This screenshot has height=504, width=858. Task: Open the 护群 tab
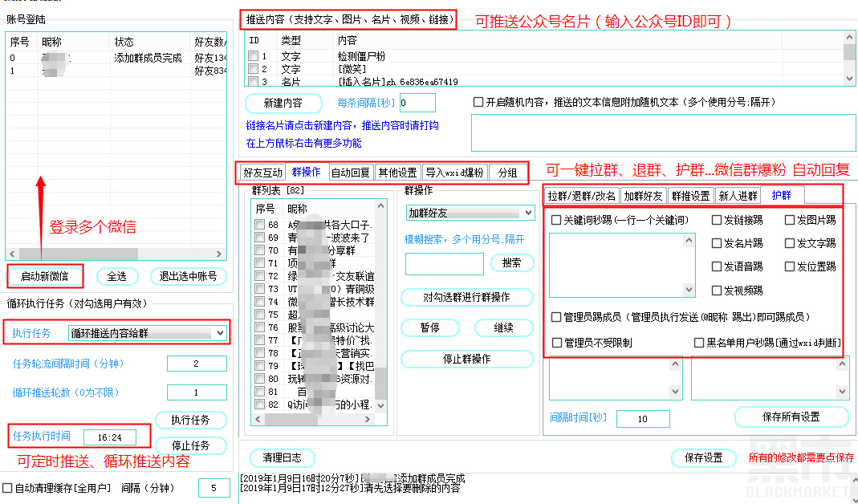point(783,195)
